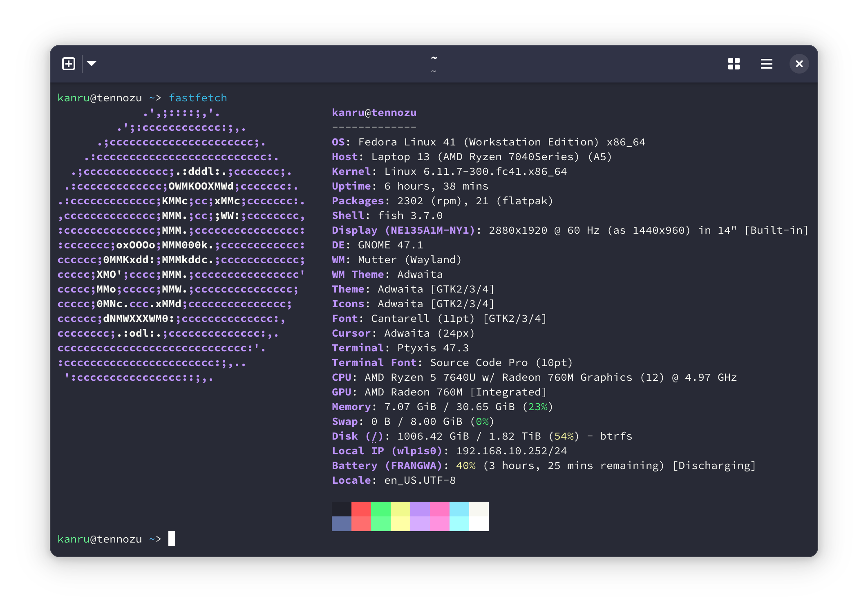Click the red color block, top row
The image size is (868, 612).
point(361,509)
